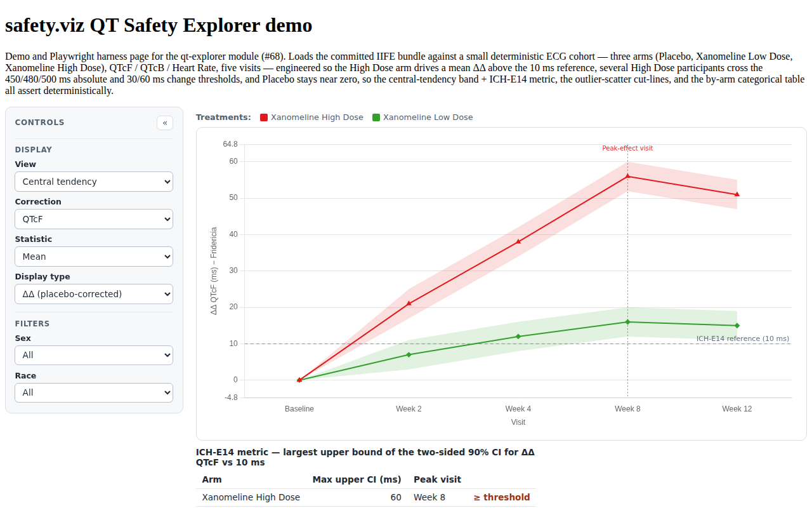
Task: Click the Visit x-axis title
Action: [x=518, y=422]
